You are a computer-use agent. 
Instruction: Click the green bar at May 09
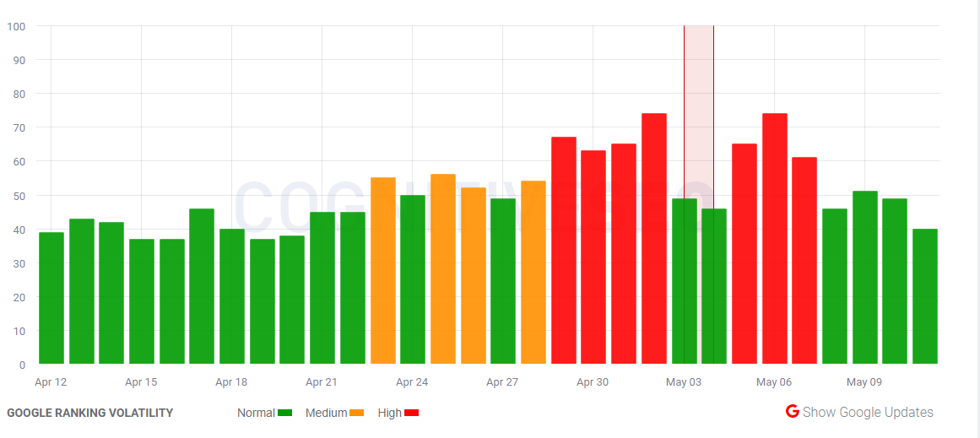(x=865, y=278)
